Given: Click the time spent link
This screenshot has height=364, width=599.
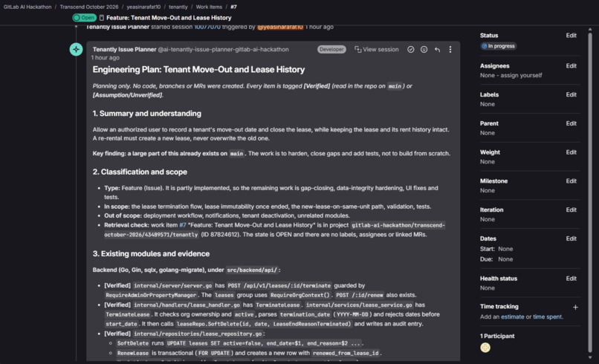Looking at the screenshot, I should click(x=547, y=316).
